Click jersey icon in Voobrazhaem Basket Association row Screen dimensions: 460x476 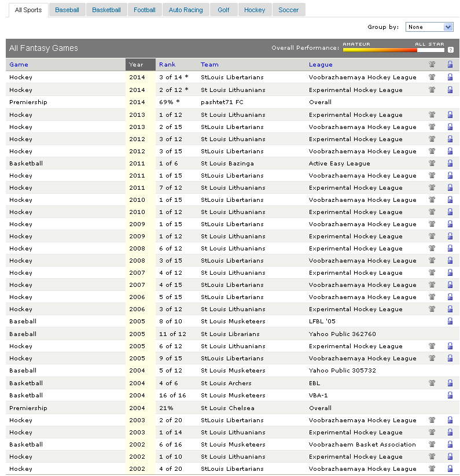pos(432,445)
